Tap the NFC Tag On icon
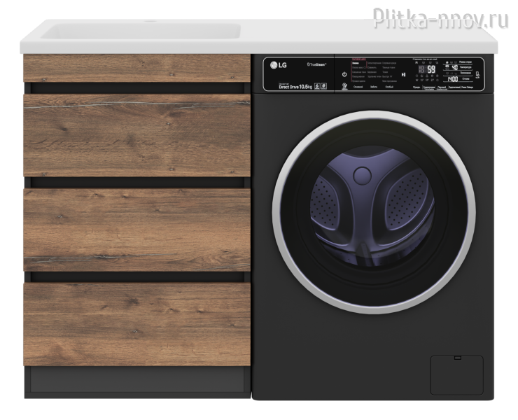The image size is (518, 420). (x=477, y=75)
